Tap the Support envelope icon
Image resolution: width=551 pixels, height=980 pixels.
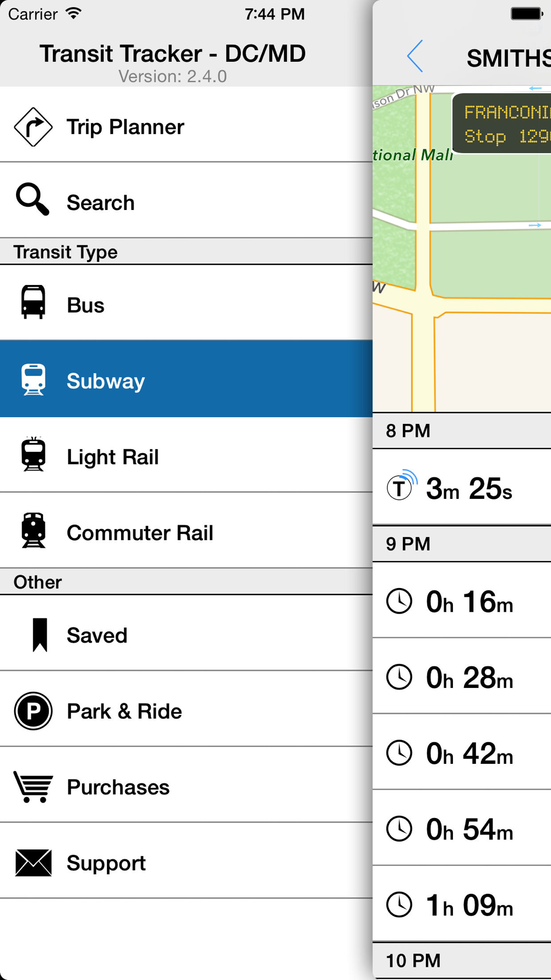pos(33,863)
